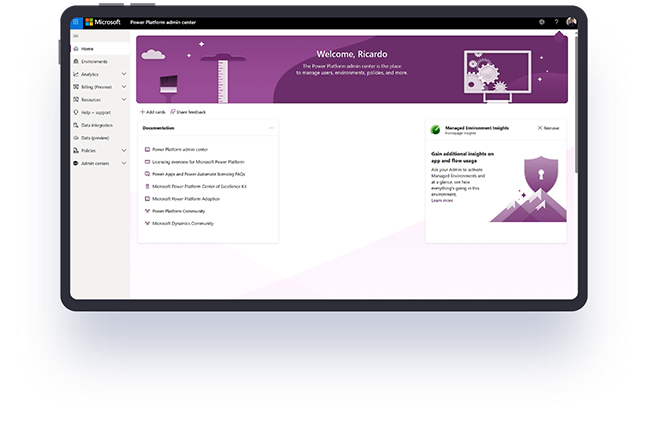Click the Home icon in sidebar
Viewport: 647px width, 422px height.
click(x=76, y=49)
